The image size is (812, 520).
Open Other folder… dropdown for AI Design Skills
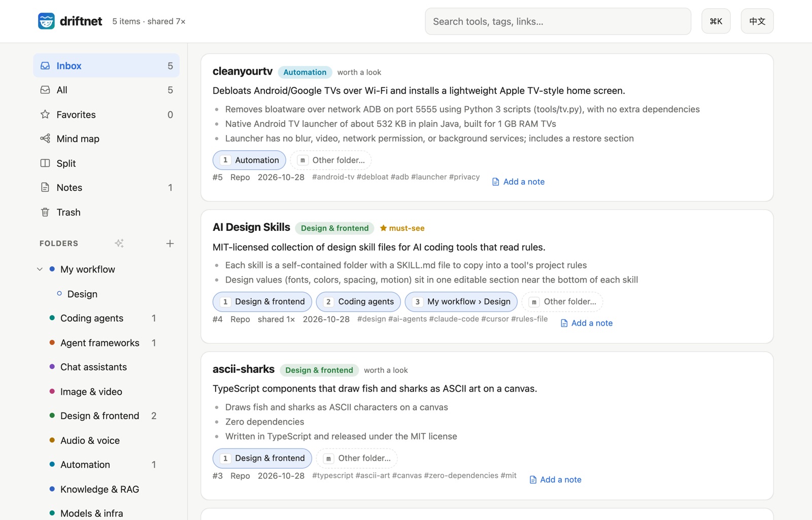click(x=562, y=302)
